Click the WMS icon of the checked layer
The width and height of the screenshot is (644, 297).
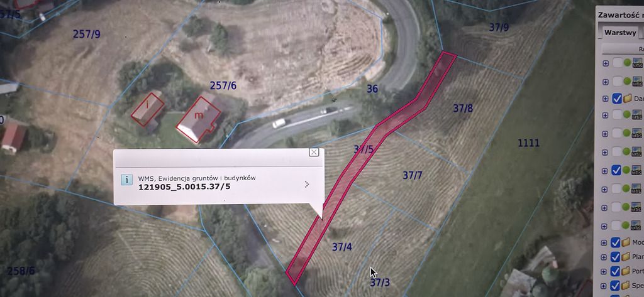coord(637,170)
